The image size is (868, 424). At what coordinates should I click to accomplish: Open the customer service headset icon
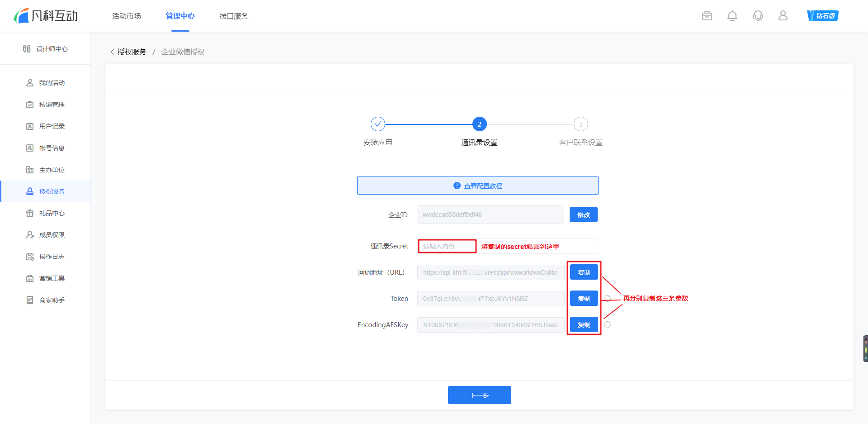tap(758, 16)
